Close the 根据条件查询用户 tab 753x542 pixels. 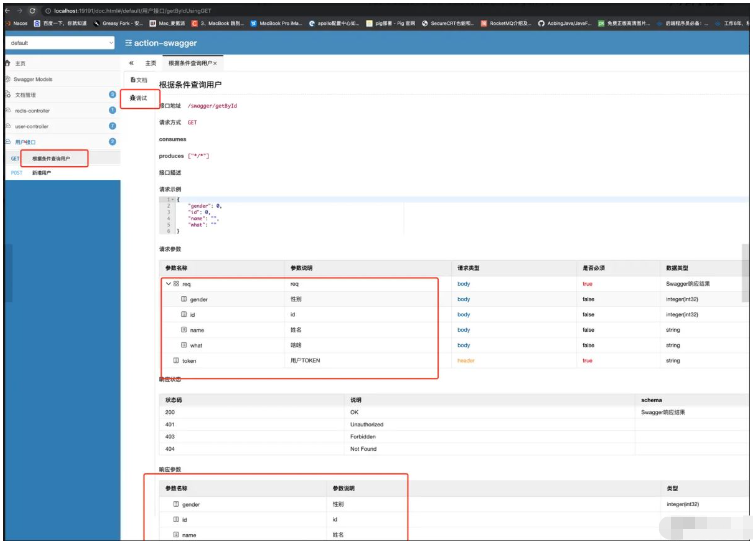click(x=215, y=63)
